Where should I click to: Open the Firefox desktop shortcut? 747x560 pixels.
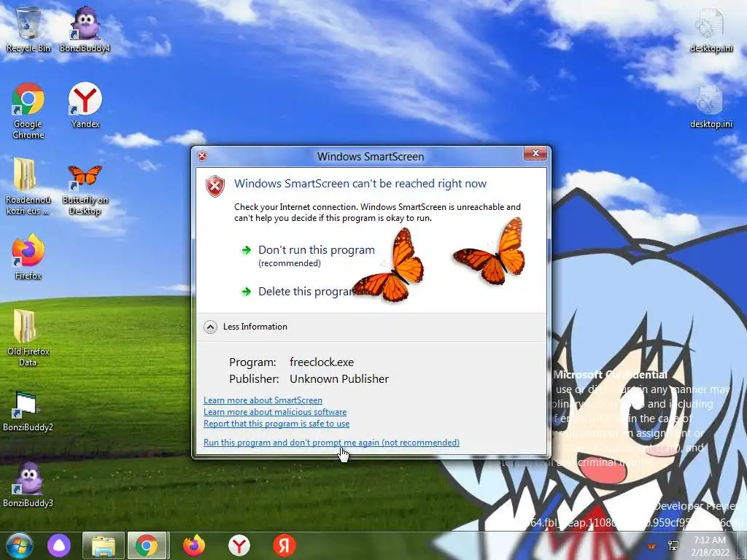coord(28,257)
